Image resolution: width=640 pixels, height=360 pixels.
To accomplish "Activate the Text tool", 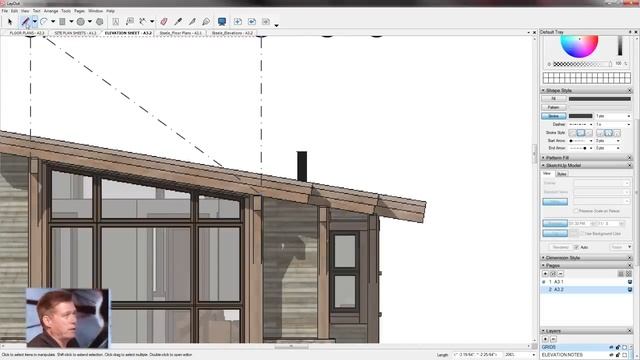I will (x=116, y=22).
